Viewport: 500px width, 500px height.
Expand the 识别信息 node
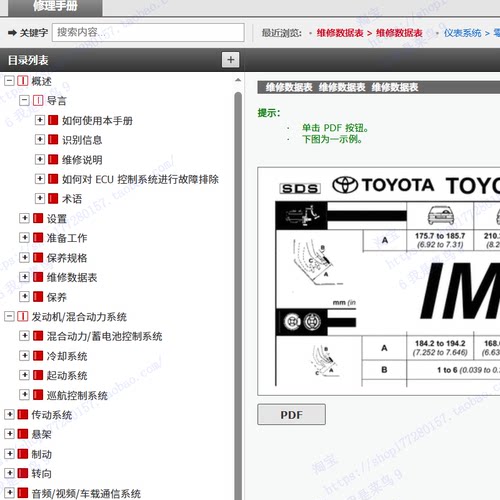40,139
